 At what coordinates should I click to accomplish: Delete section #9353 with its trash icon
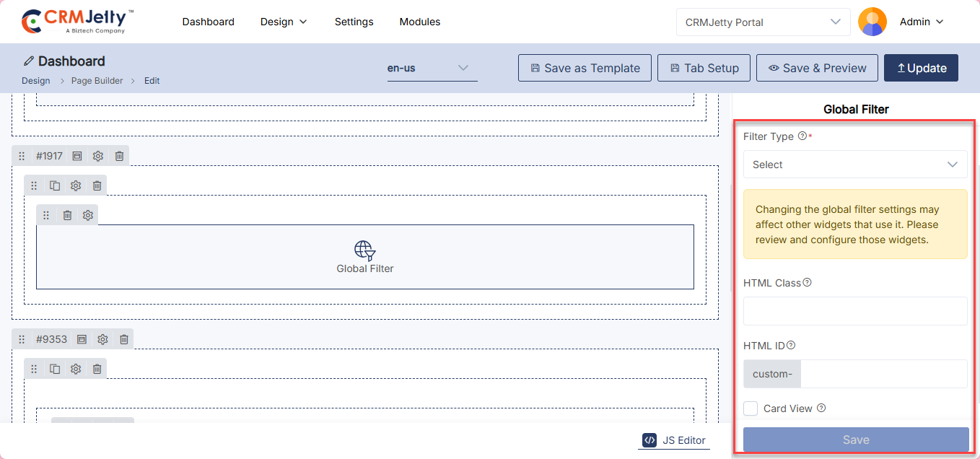pyautogui.click(x=124, y=339)
